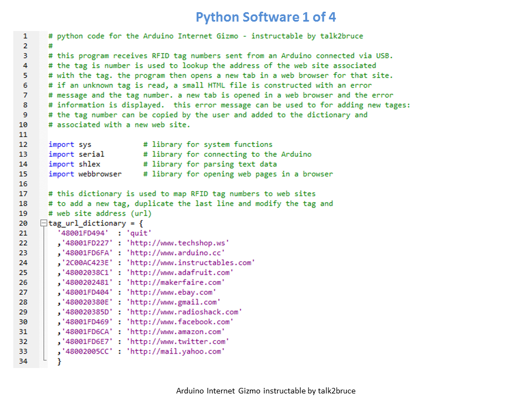The height and width of the screenshot is (399, 532).
Task: Click the tag '4800202481'
Action: [87, 282]
